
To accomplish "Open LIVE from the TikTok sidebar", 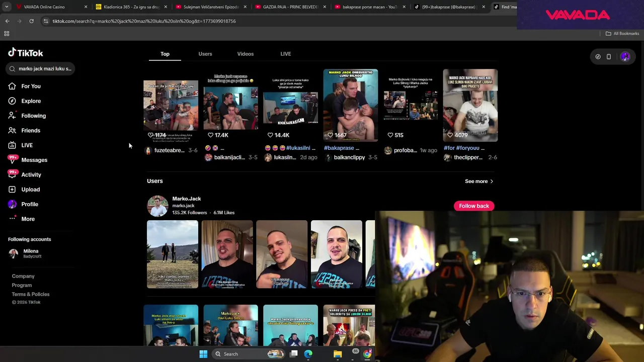I will 27,145.
